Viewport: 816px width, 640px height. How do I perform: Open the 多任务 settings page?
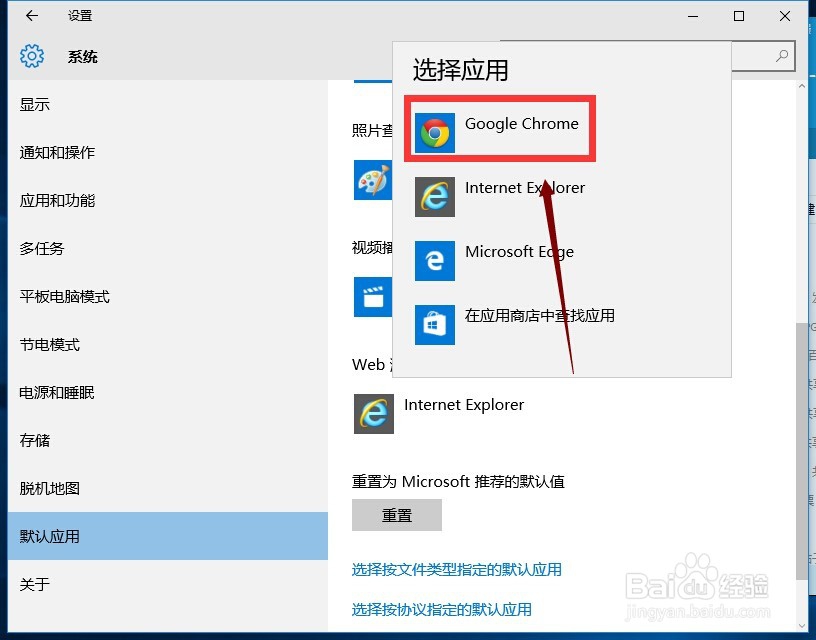pyautogui.click(x=168, y=248)
